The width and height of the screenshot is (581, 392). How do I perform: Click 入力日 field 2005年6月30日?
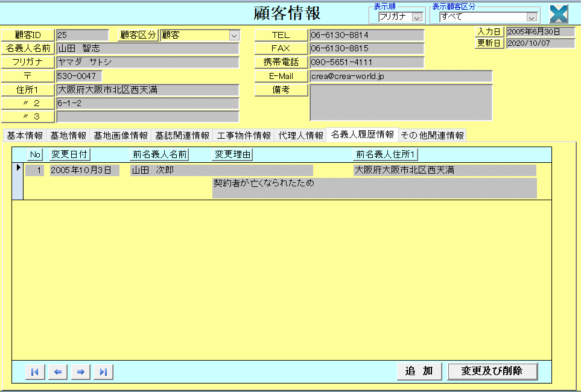pos(540,32)
